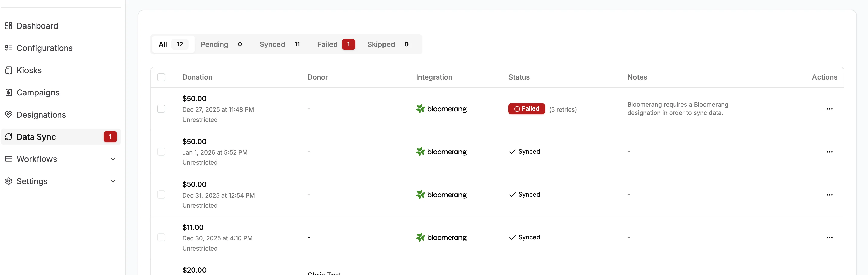This screenshot has height=275, width=868.
Task: Click the red Failed status badge
Action: [526, 109]
